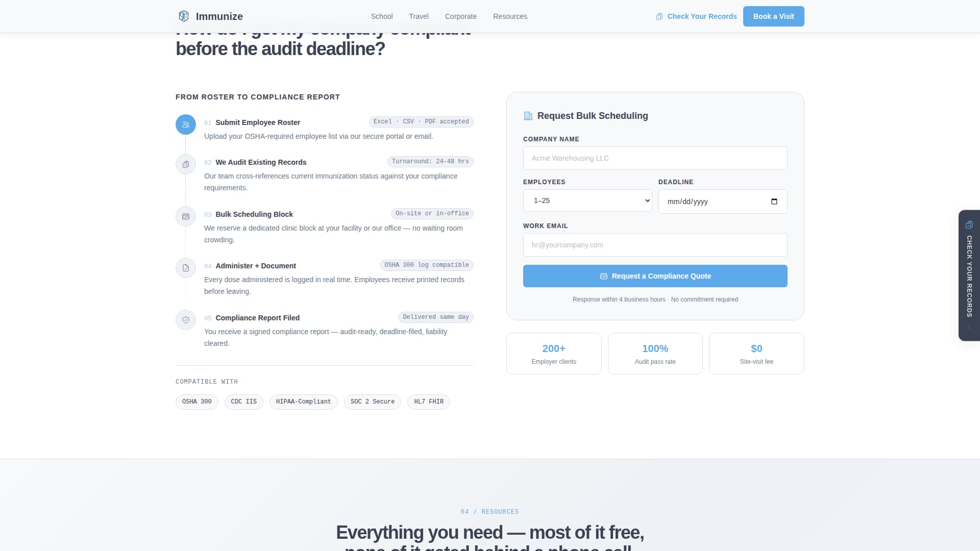
Task: Click the 200+ Employer clients stat card
Action: point(554,354)
